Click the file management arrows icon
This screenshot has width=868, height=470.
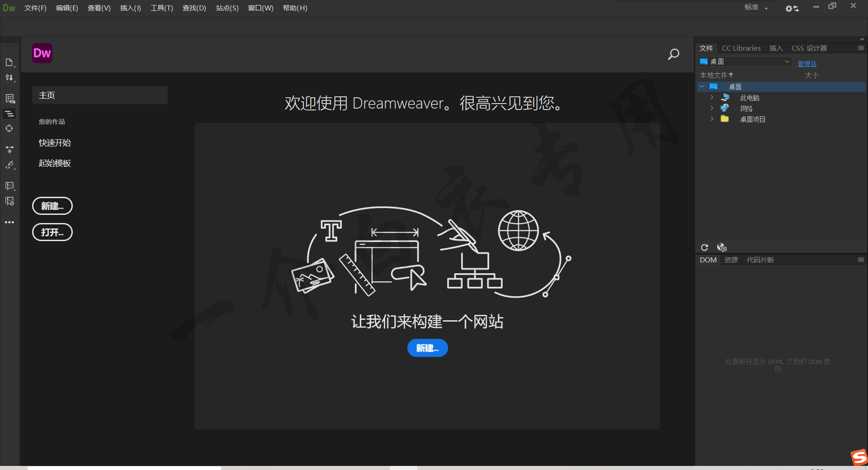(9, 78)
